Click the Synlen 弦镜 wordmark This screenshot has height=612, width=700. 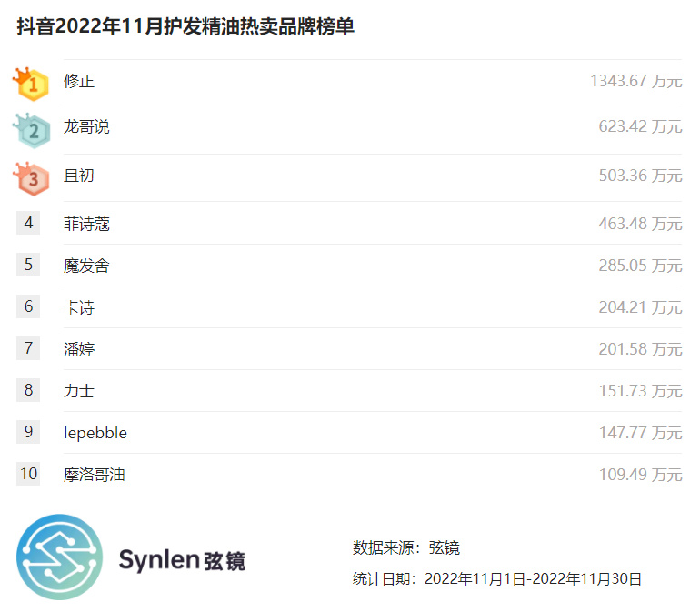182,560
